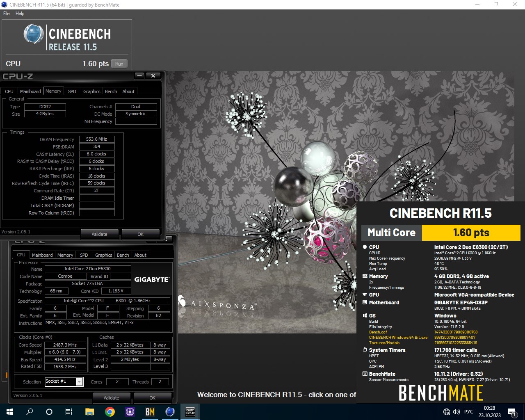The height and width of the screenshot is (420, 525).
Task: Open About tab in upper CPU-Z window
Action: coord(128,91)
